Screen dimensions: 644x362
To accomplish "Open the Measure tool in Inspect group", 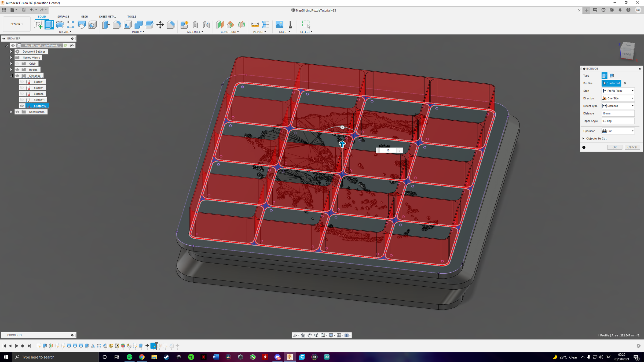I will 255,24.
